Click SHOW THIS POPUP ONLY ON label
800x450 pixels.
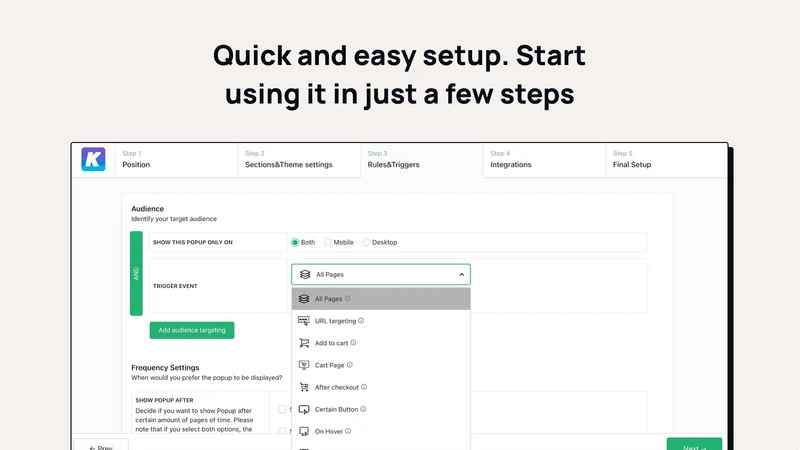(193, 242)
